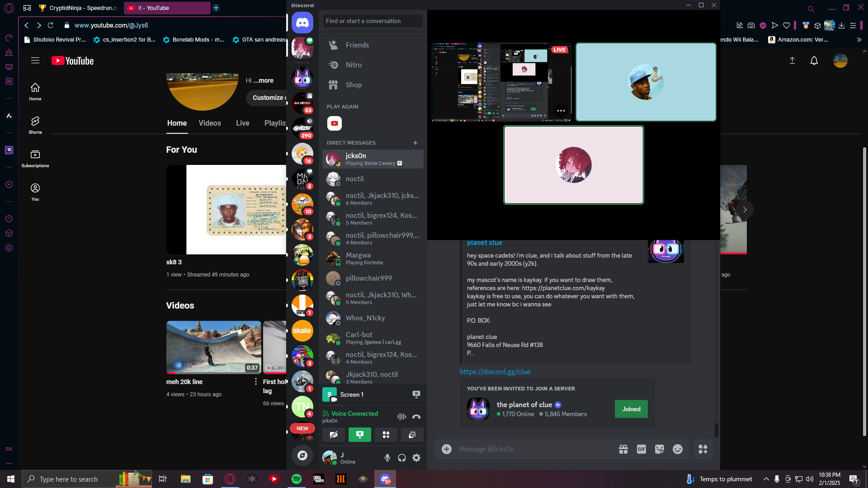Toggle headphone deafen in the user panel
The width and height of the screenshot is (868, 488).
point(402,458)
